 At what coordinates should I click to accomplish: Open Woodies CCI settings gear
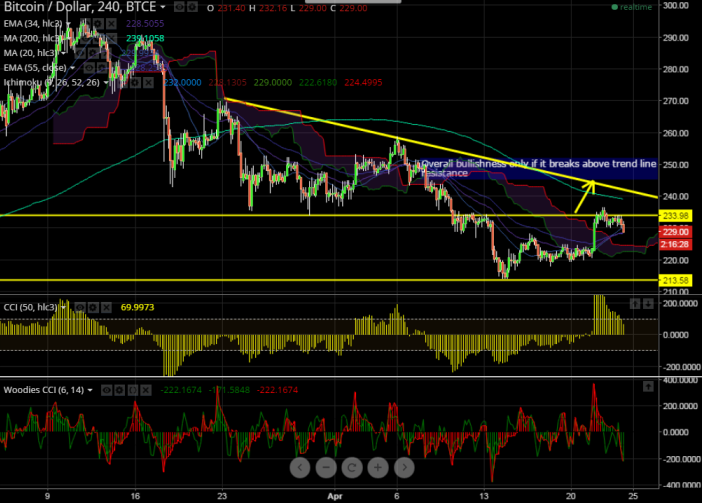120,390
